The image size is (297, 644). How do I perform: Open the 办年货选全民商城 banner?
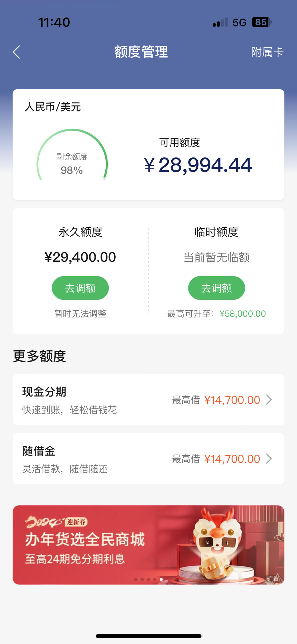(148, 545)
